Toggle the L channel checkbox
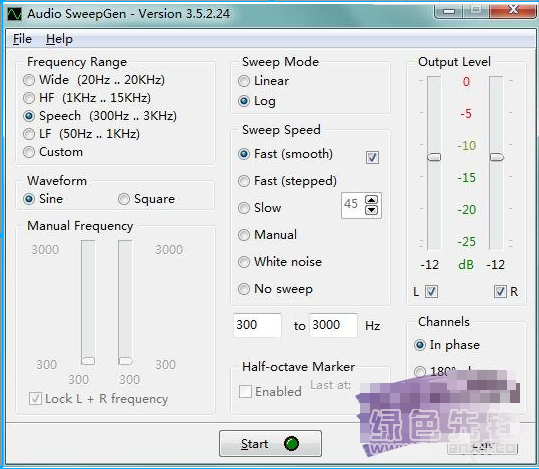The image size is (539, 469). [431, 292]
